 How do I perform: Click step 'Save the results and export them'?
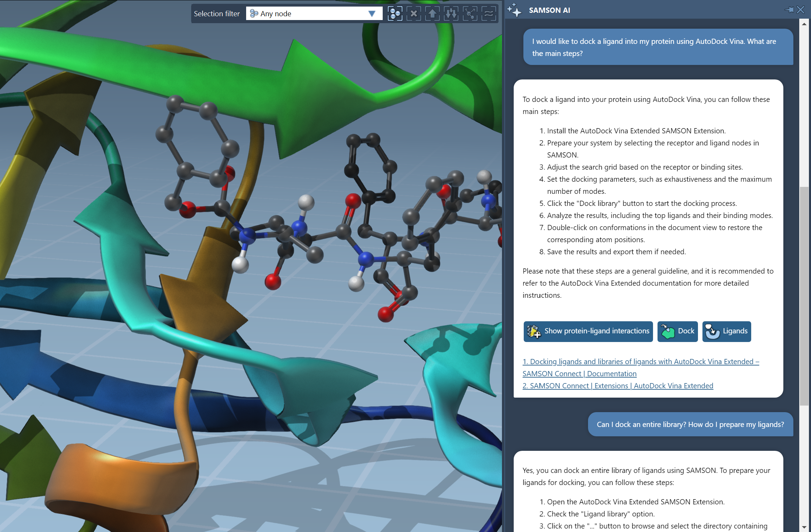click(616, 251)
